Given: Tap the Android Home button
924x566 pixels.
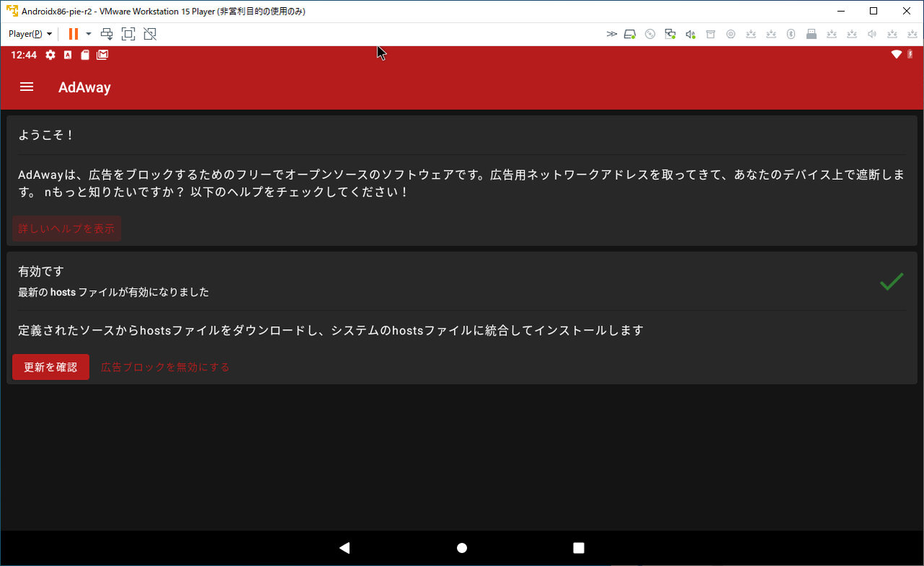Looking at the screenshot, I should point(461,548).
